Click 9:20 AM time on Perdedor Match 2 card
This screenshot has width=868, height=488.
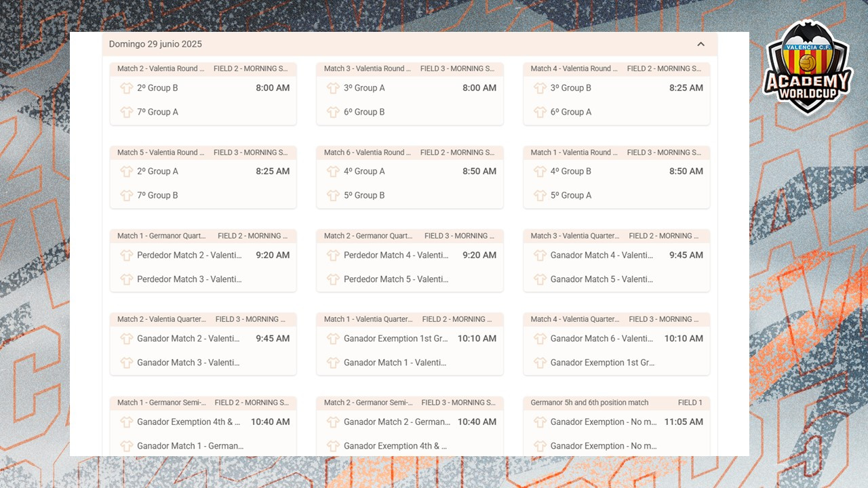pyautogui.click(x=273, y=256)
